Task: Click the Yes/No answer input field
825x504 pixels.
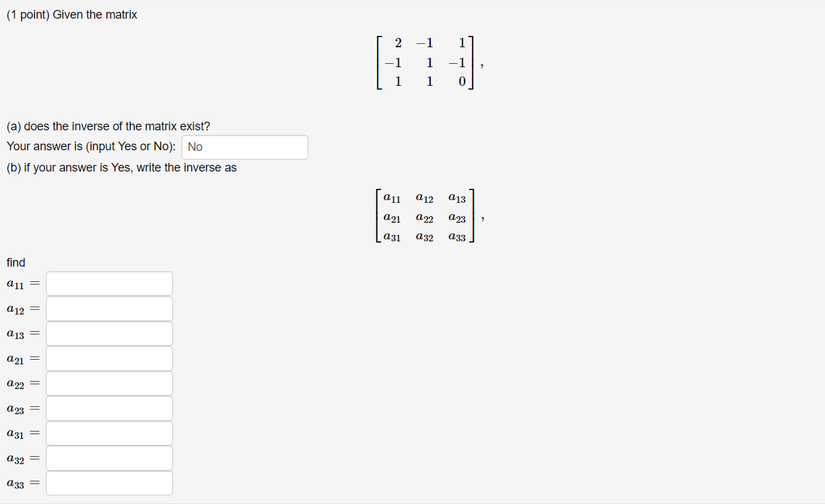Action: tap(244, 147)
